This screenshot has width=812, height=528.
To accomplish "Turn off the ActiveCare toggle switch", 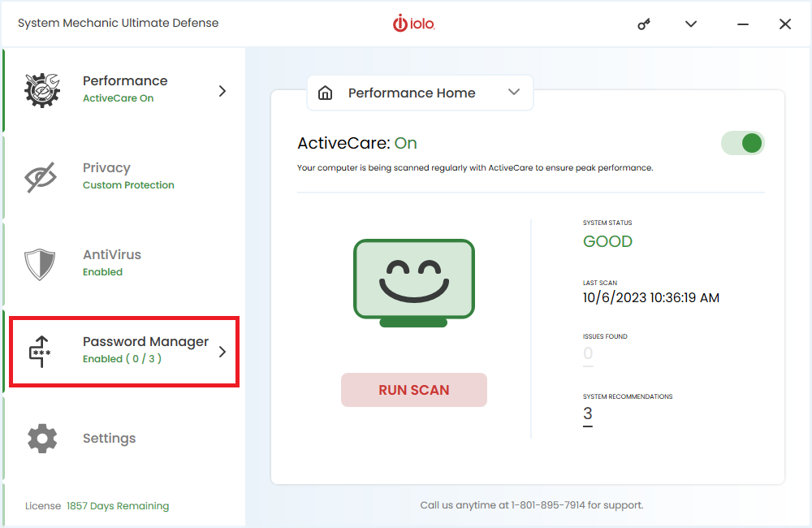I will 743,143.
